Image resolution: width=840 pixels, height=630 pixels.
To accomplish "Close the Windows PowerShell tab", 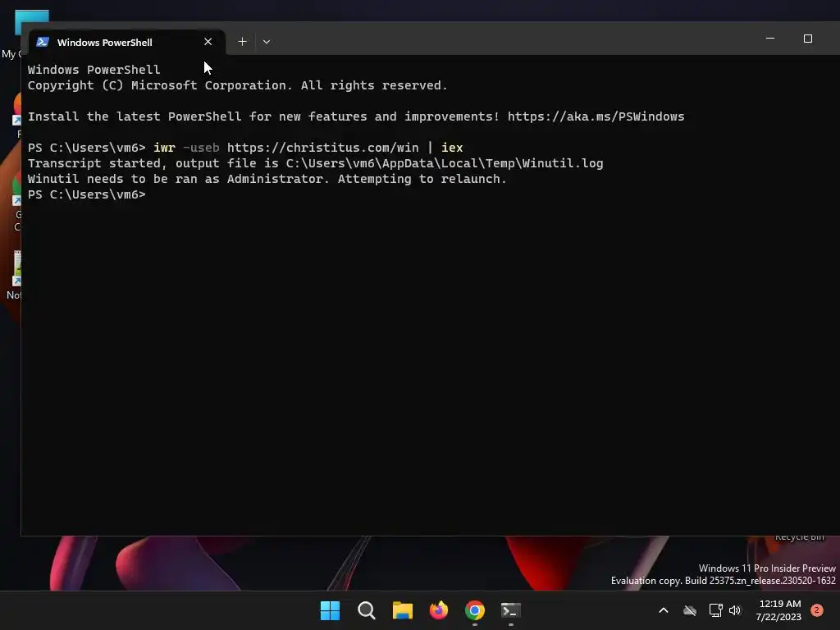I will pyautogui.click(x=208, y=42).
